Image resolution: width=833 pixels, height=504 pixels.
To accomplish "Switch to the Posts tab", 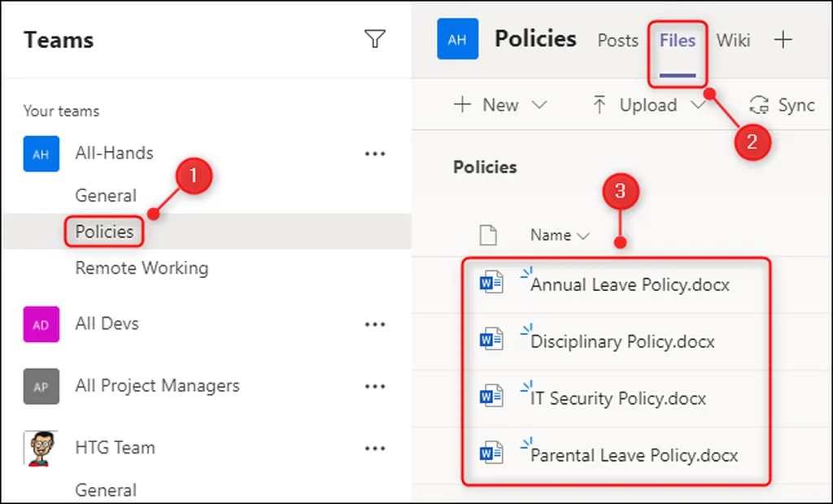I will (617, 40).
